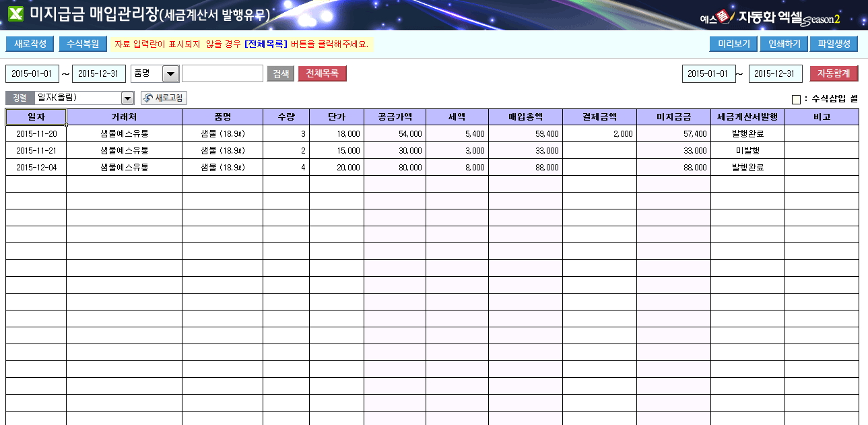
Task: Click the tax cell 5,400
Action: [457, 133]
